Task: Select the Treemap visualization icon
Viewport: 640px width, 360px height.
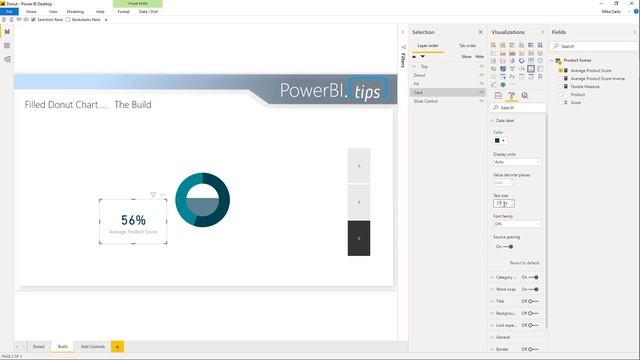Action: 531,61
